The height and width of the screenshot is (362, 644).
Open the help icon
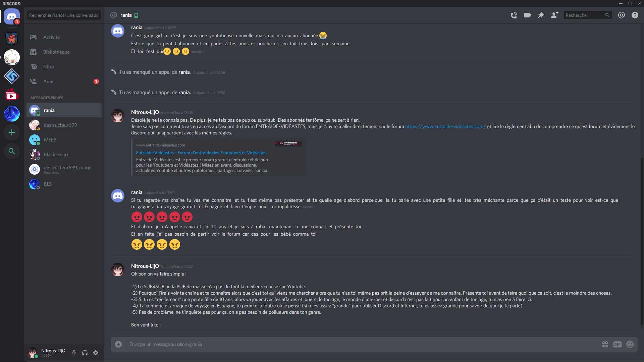click(x=635, y=15)
